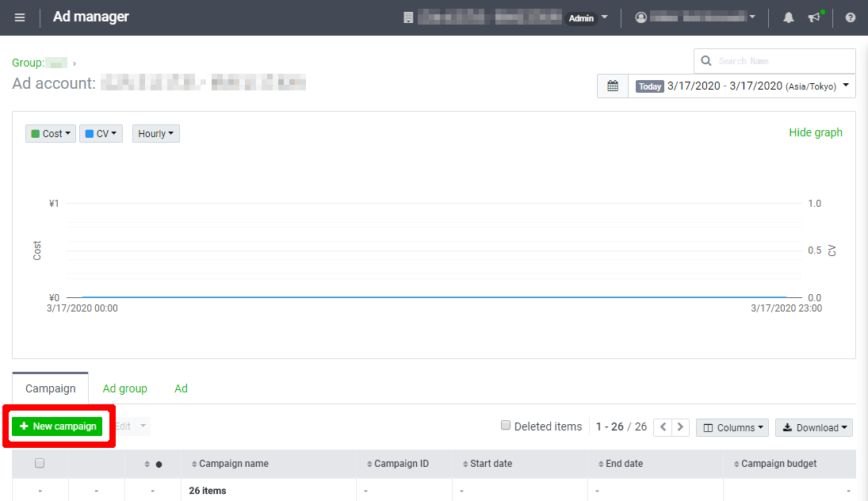This screenshot has height=501, width=868.
Task: Open the calendar date picker icon
Action: (x=613, y=86)
